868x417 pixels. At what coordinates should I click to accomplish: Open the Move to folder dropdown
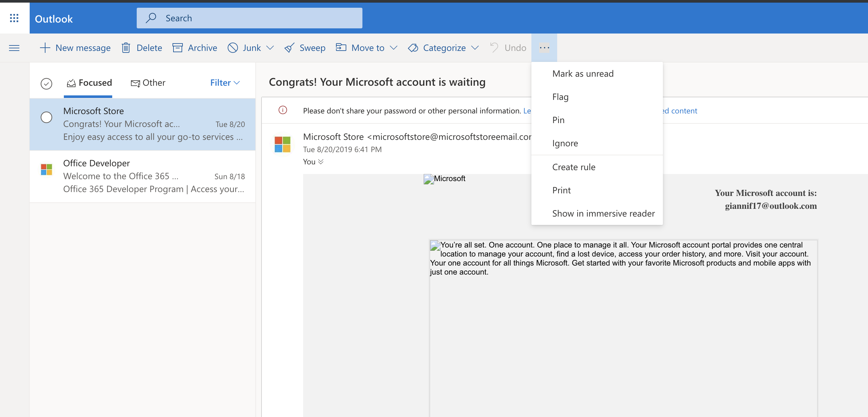tap(394, 48)
